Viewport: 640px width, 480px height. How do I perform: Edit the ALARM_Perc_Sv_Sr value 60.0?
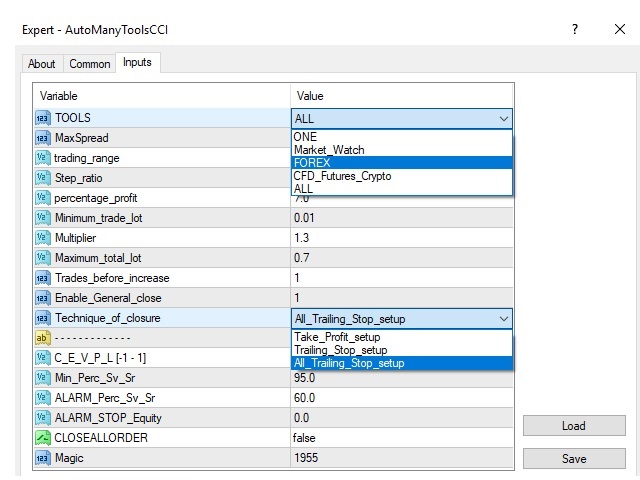402,398
